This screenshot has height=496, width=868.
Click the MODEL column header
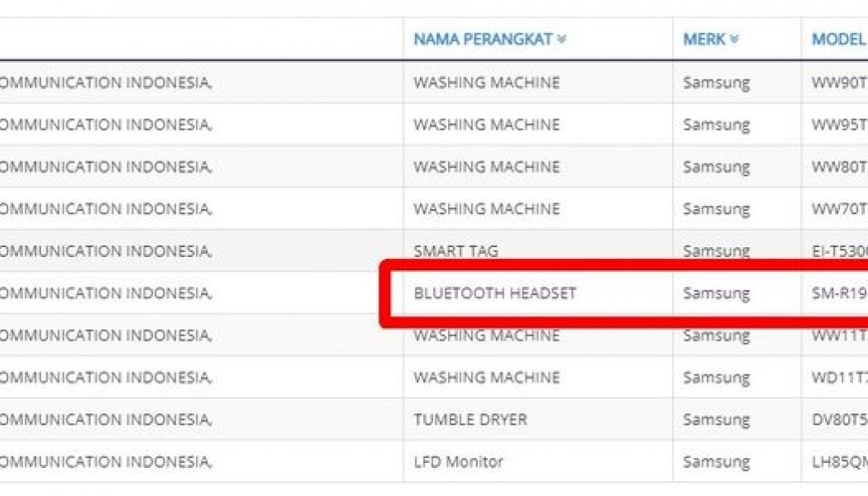(838, 40)
